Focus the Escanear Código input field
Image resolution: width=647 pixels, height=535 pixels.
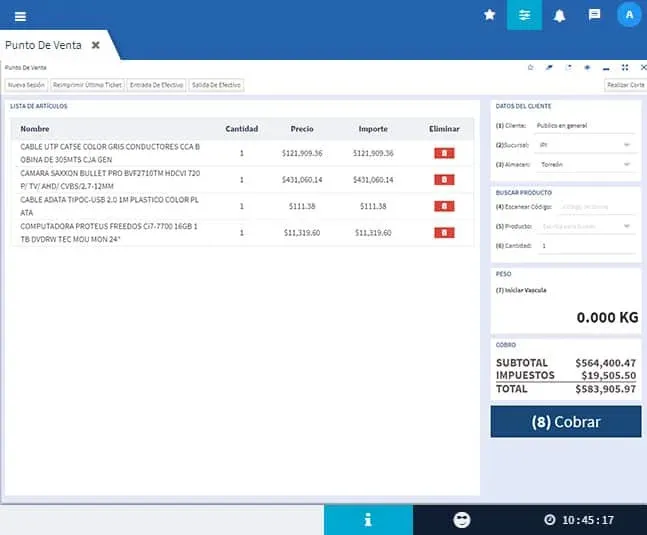[x=585, y=207]
